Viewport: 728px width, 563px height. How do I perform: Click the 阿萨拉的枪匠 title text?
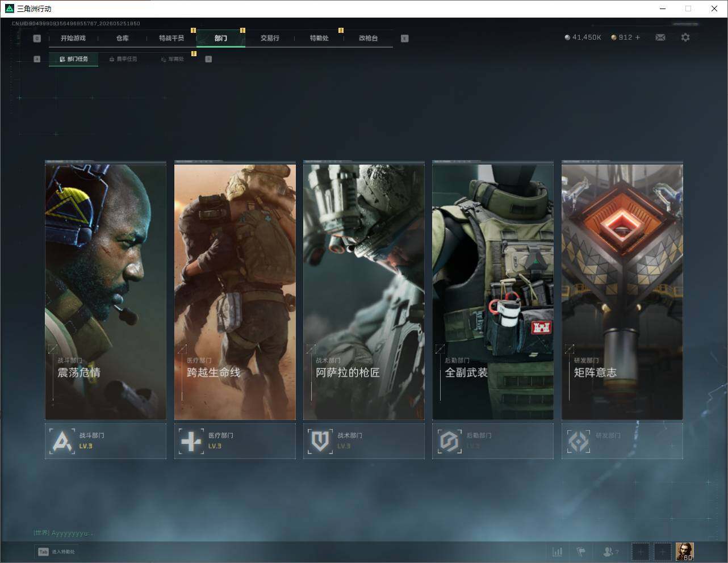pos(348,373)
